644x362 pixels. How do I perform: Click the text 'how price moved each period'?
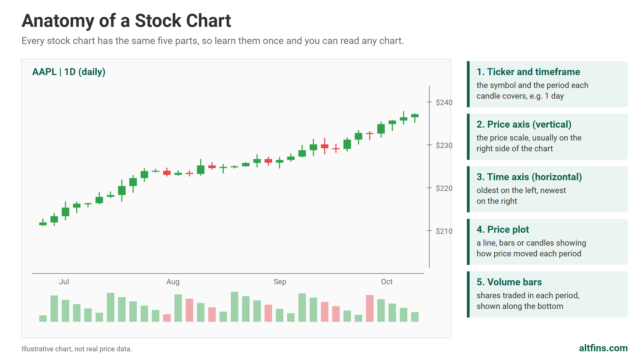(529, 254)
